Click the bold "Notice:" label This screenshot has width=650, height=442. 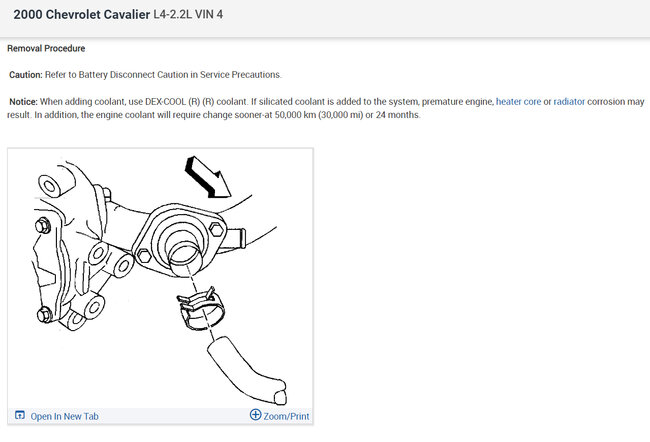click(23, 102)
